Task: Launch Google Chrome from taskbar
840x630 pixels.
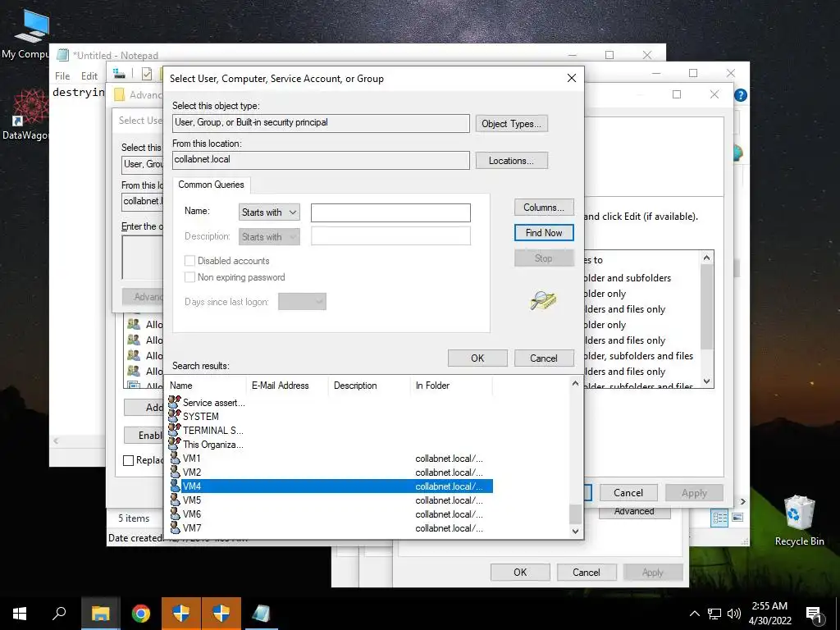Action: [x=141, y=614]
